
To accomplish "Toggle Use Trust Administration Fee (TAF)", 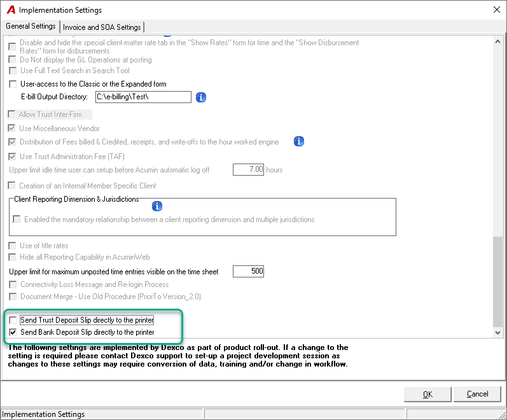I will (12, 157).
